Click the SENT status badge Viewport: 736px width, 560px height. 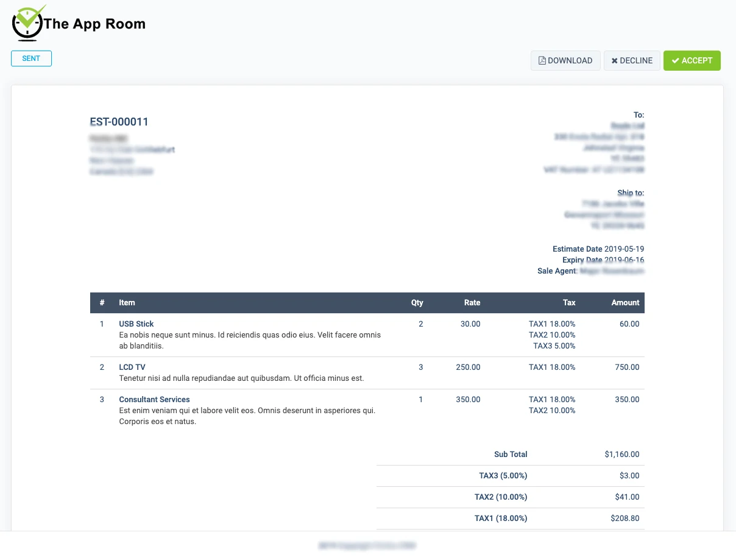(x=31, y=58)
